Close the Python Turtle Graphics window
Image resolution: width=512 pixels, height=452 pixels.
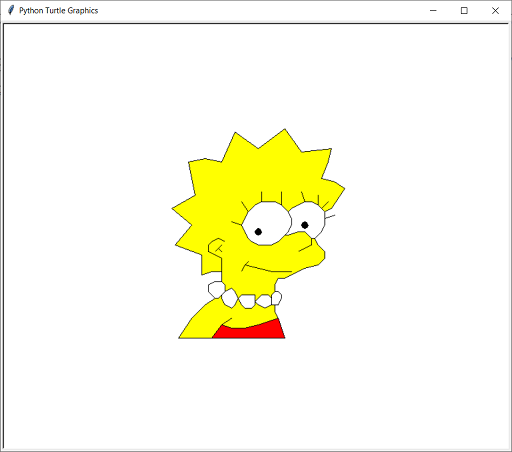coord(495,11)
